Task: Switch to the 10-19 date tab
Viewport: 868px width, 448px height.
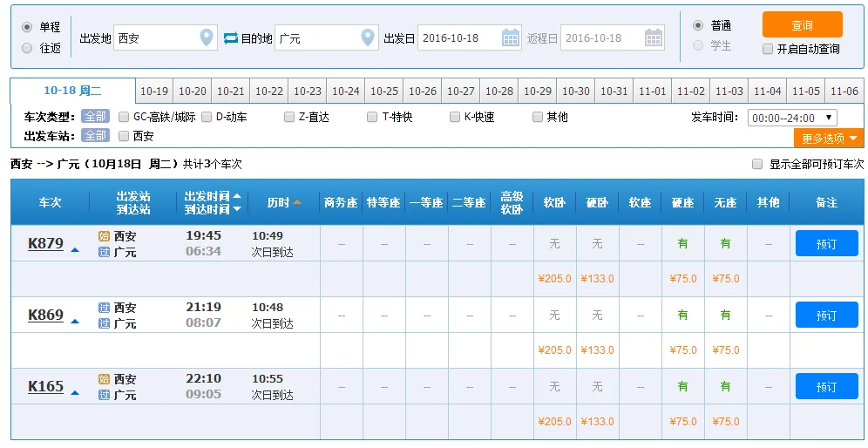Action: 154,91
